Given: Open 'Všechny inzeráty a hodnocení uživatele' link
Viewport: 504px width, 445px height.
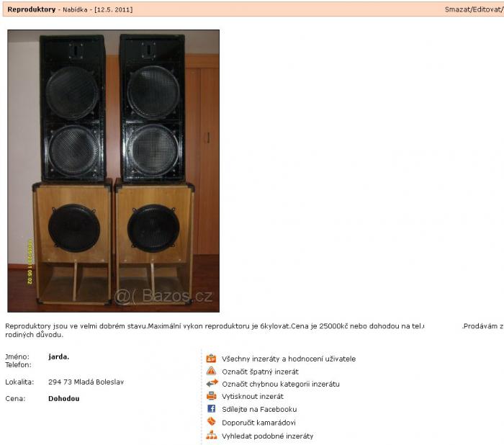Looking at the screenshot, I should pos(289,359).
